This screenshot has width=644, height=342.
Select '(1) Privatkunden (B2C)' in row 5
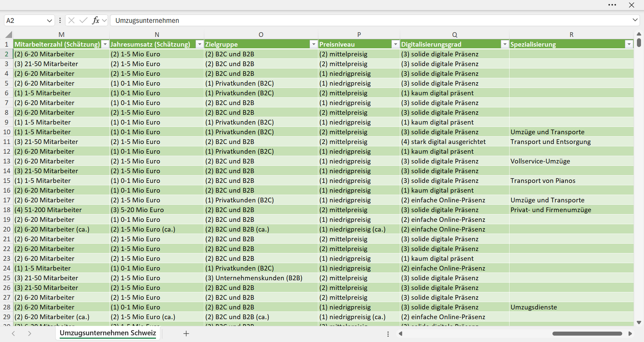pyautogui.click(x=261, y=83)
